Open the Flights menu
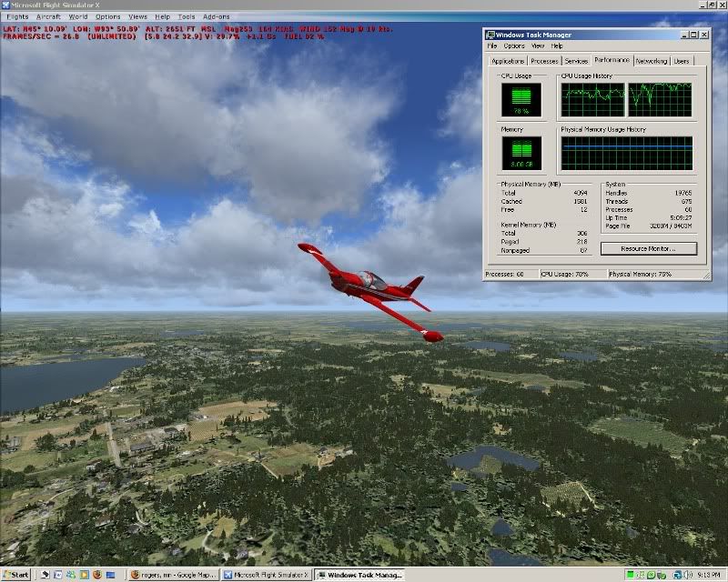Viewport: 728px width, 582px height. click(17, 16)
